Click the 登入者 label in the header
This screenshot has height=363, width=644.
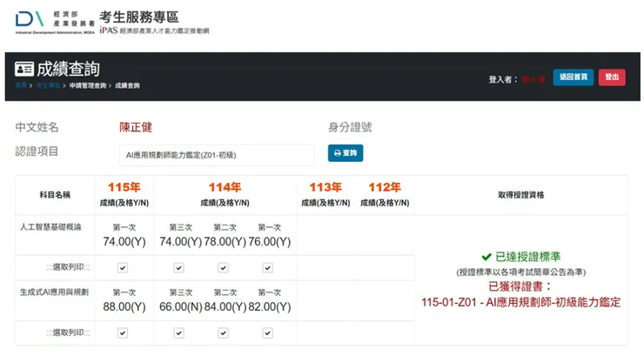503,79
